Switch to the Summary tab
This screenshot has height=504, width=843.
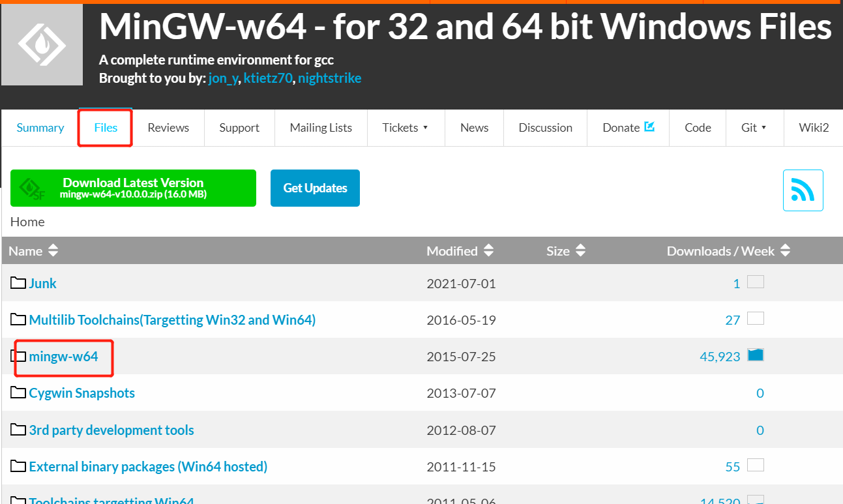40,128
